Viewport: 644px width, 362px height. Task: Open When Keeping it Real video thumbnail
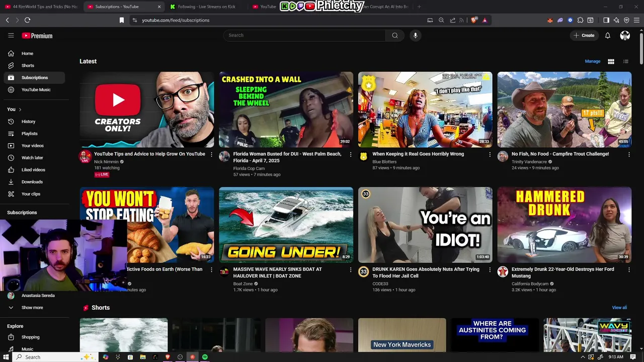click(x=425, y=109)
